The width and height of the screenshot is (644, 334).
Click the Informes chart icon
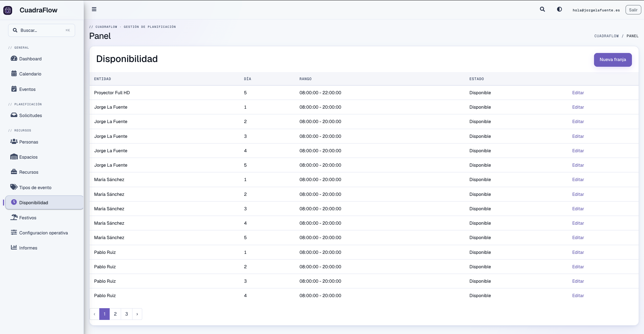click(14, 247)
